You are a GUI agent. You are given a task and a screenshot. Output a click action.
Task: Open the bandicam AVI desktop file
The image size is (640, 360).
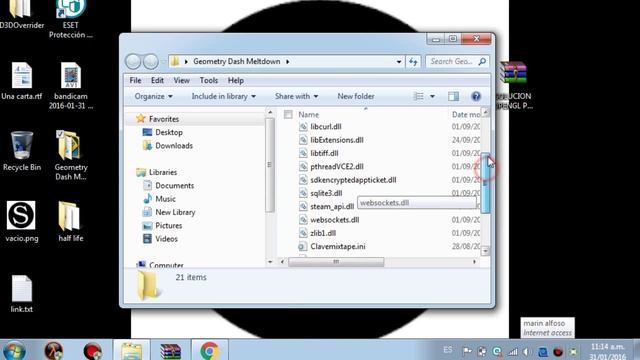[x=71, y=86]
